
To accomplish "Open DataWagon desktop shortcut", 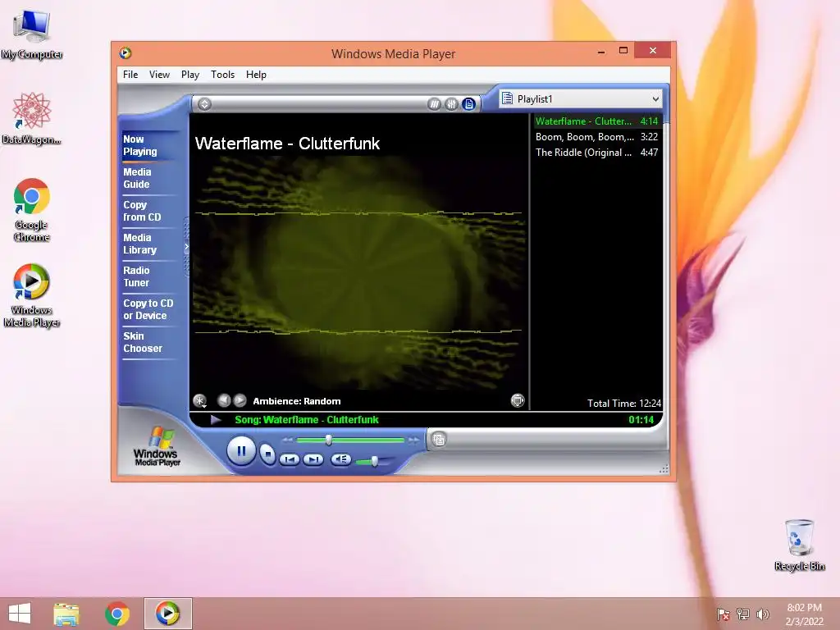I will pyautogui.click(x=32, y=118).
